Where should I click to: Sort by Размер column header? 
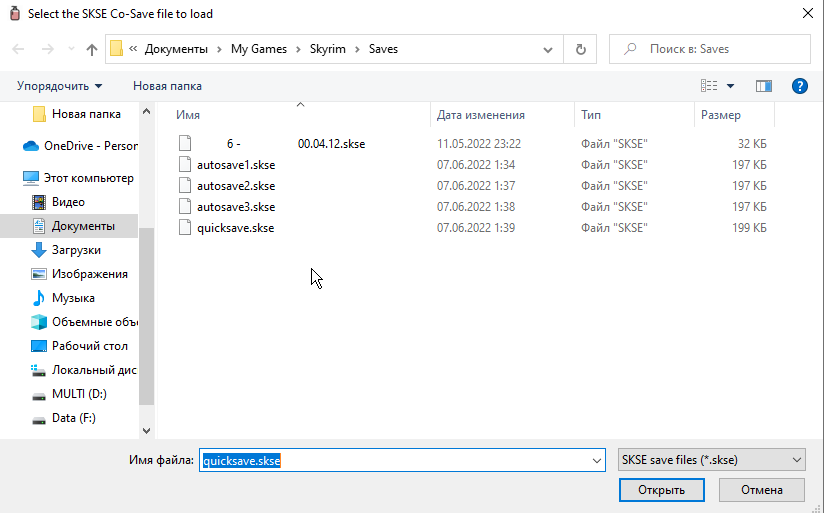pos(720,115)
